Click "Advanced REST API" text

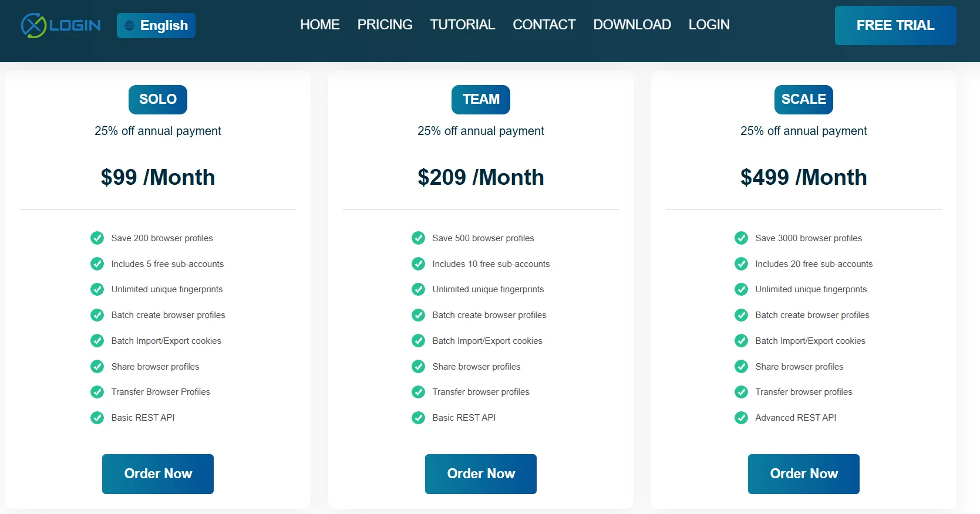(x=796, y=418)
